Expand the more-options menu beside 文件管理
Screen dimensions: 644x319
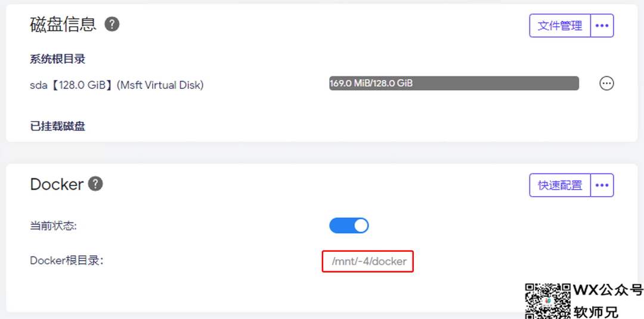pyautogui.click(x=602, y=26)
